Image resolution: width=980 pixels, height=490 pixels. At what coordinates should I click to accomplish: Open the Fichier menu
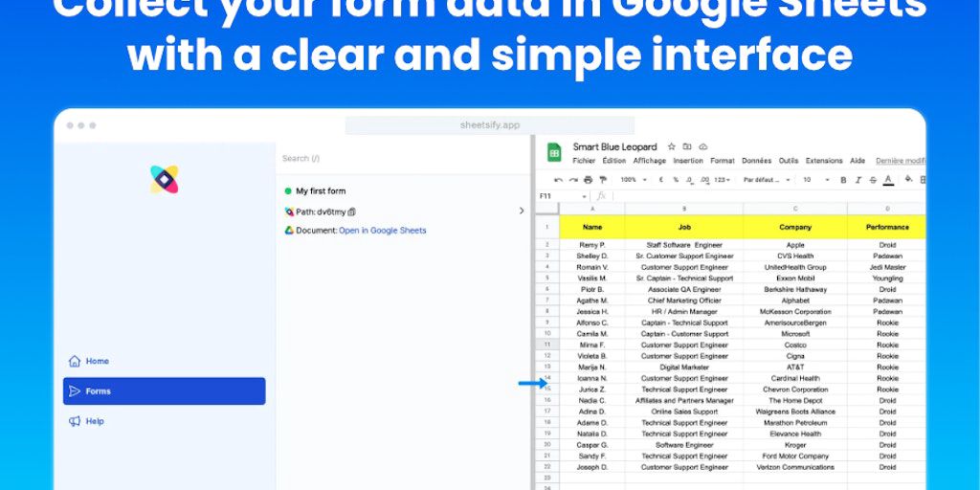pyautogui.click(x=584, y=161)
